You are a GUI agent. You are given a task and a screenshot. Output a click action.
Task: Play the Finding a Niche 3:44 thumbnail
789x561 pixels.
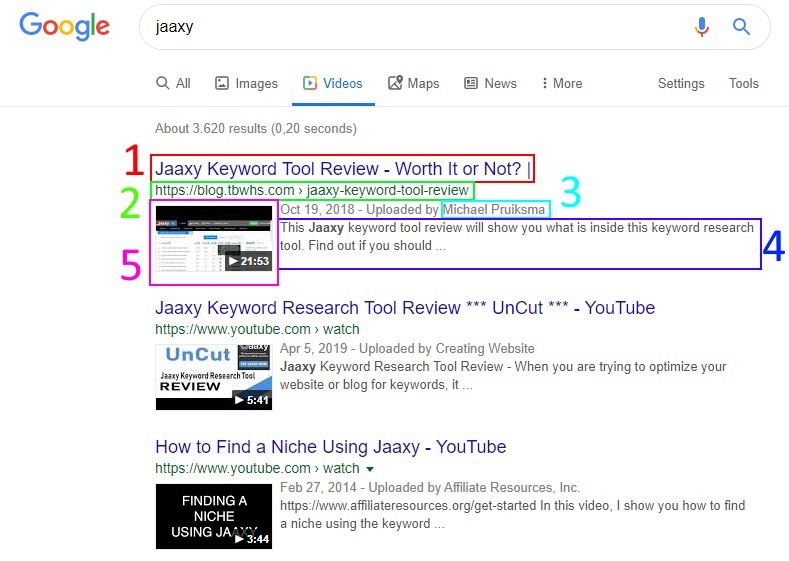(x=214, y=516)
